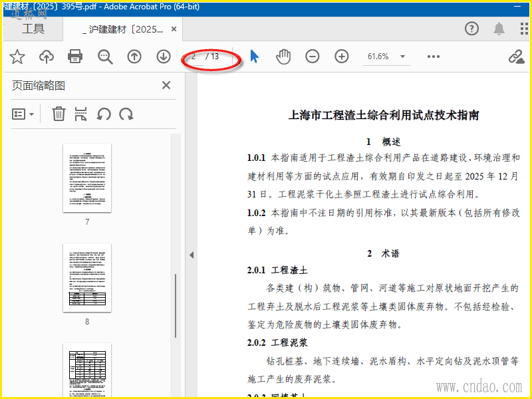Select the page 7 thumbnail
This screenshot has height=399, width=532.
coord(87,178)
